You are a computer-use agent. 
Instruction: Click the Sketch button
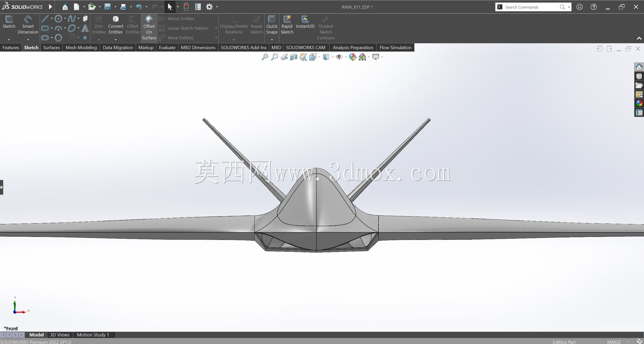click(x=9, y=22)
